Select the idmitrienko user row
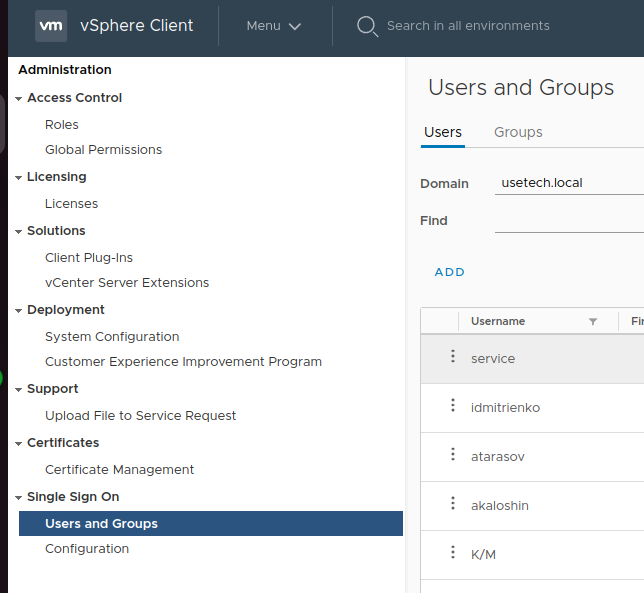644x593 pixels. click(x=532, y=408)
